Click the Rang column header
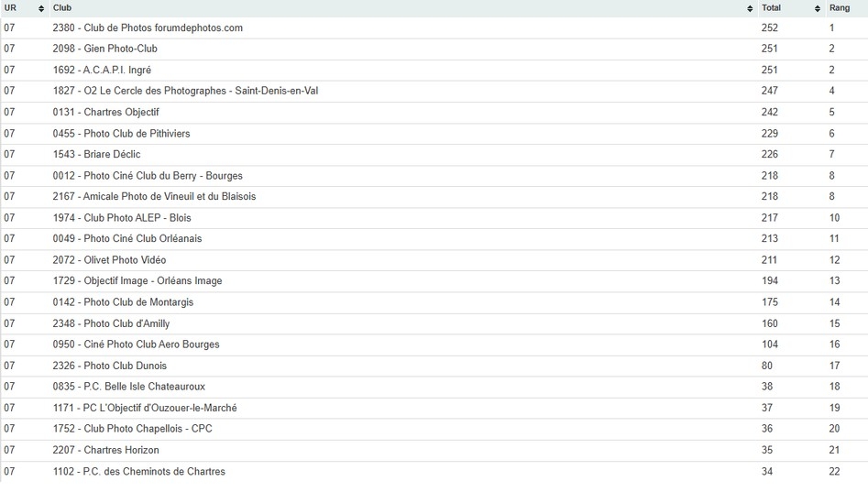The image size is (868, 492). (840, 8)
